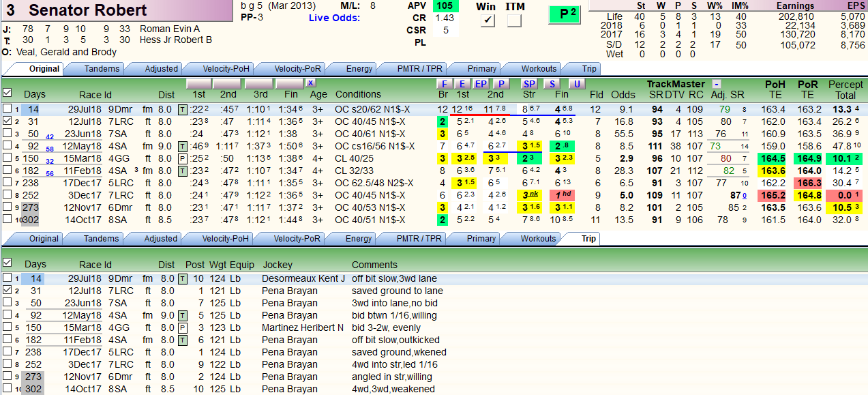Open the Velocity-PoH tab in the upper tab row
Image resolution: width=868 pixels, height=395 pixels.
click(220, 68)
